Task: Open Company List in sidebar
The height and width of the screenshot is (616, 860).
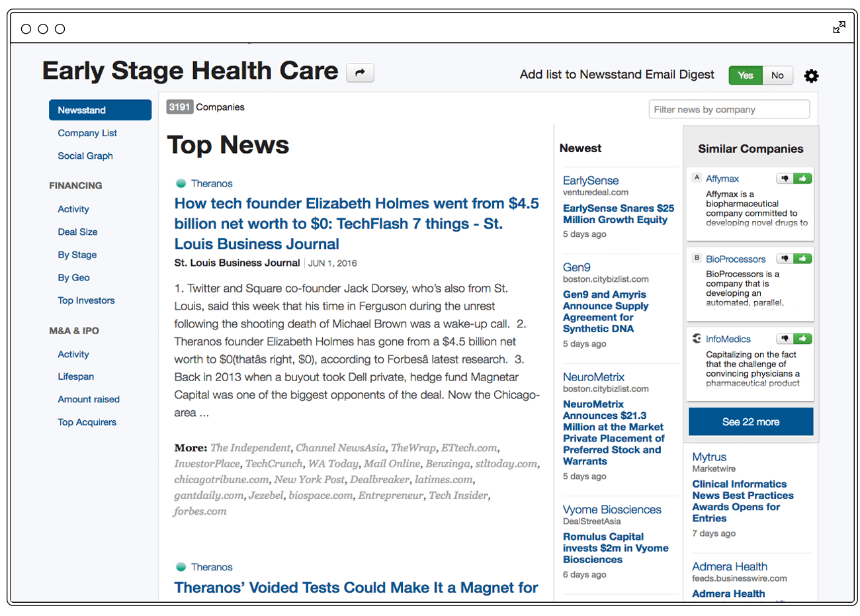Action: click(x=87, y=133)
